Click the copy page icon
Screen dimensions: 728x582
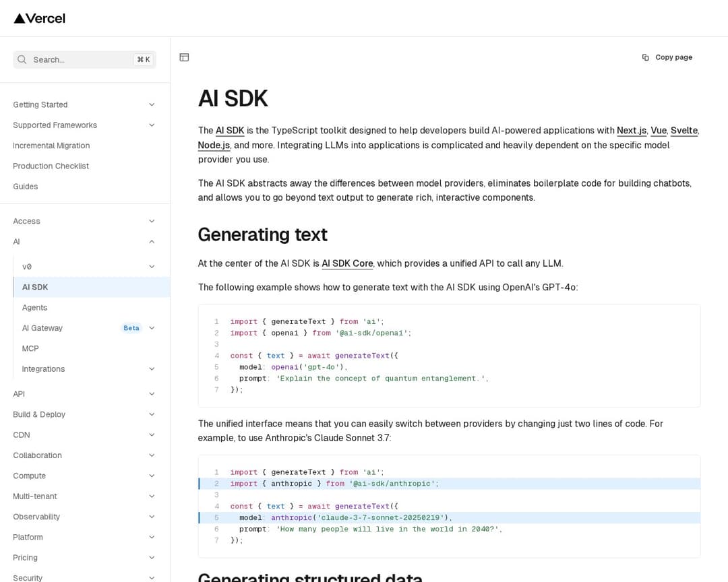(645, 57)
